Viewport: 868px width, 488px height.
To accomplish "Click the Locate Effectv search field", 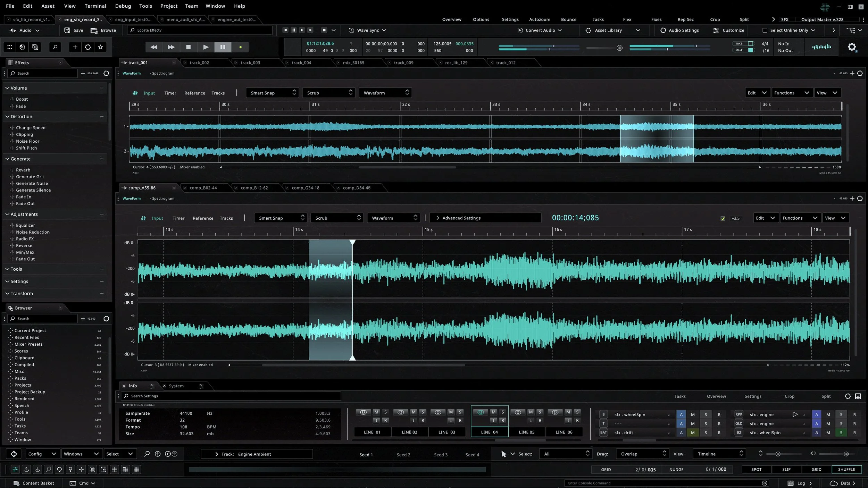I will pos(200,31).
